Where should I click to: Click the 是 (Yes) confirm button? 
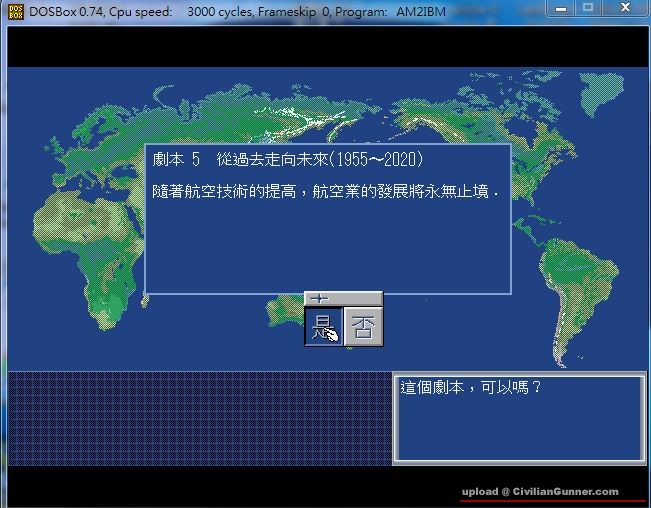coord(323,327)
